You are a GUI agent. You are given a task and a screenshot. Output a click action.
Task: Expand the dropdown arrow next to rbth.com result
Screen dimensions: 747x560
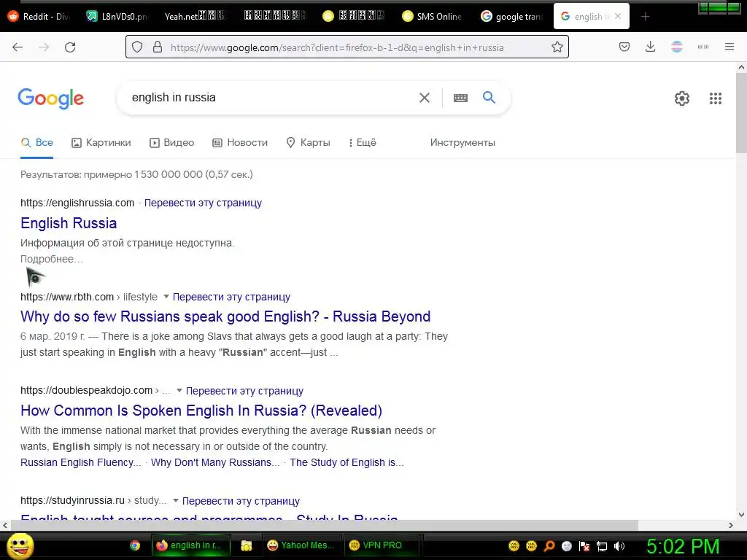pyautogui.click(x=166, y=296)
